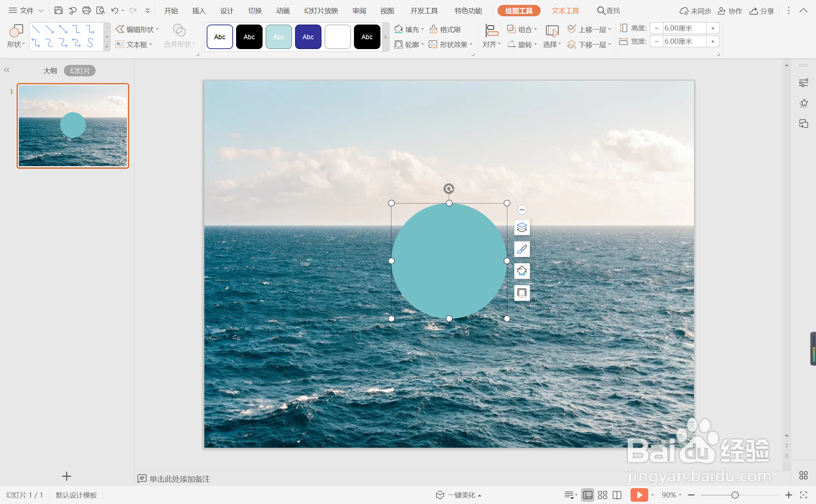Click the floating brush style button
816x504 pixels.
coord(522,249)
